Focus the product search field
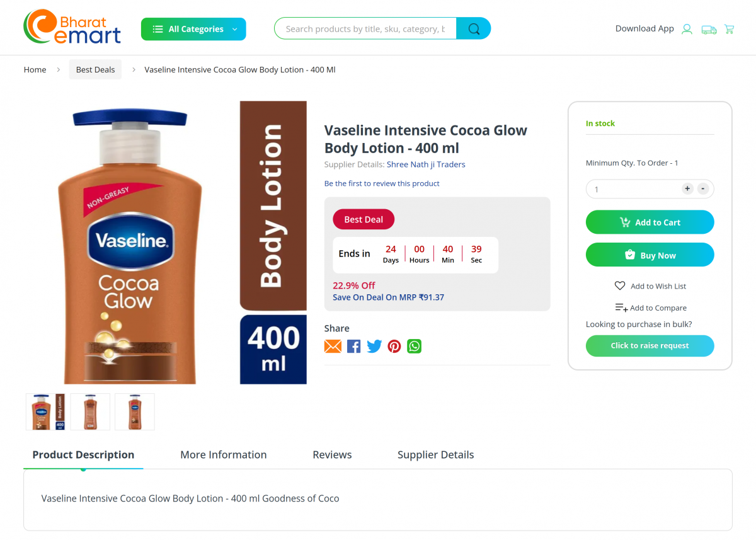This screenshot has width=756, height=540. 365,29
